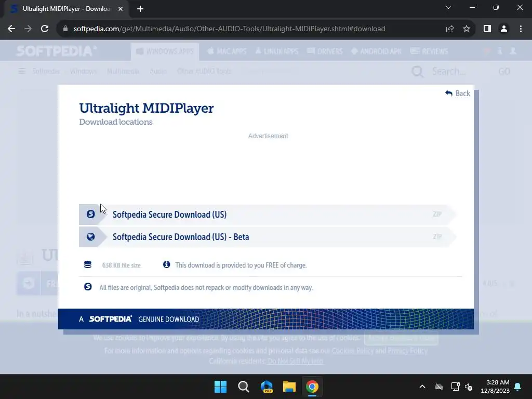Bookmark this page with star icon
Screen dimensions: 532x399
[467, 29]
